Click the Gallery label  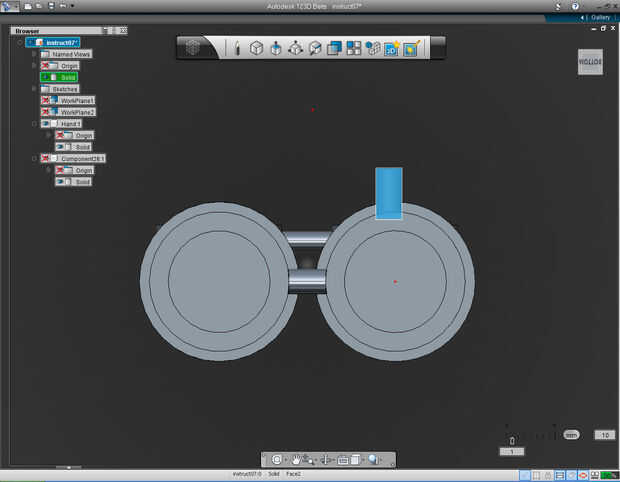(600, 17)
